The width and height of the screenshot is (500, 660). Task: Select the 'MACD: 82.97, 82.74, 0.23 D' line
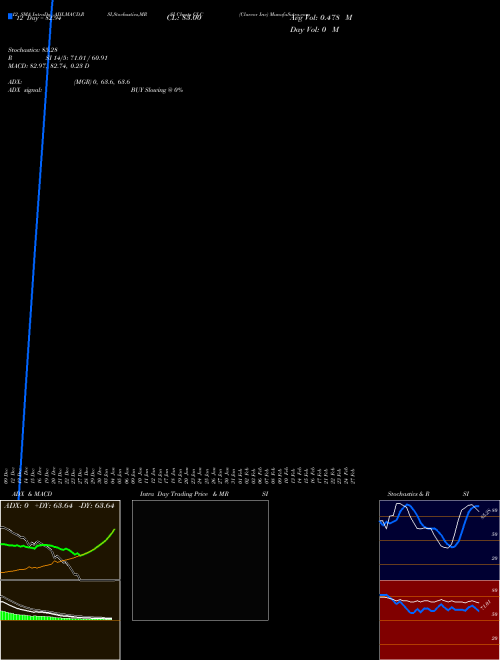tap(49, 66)
